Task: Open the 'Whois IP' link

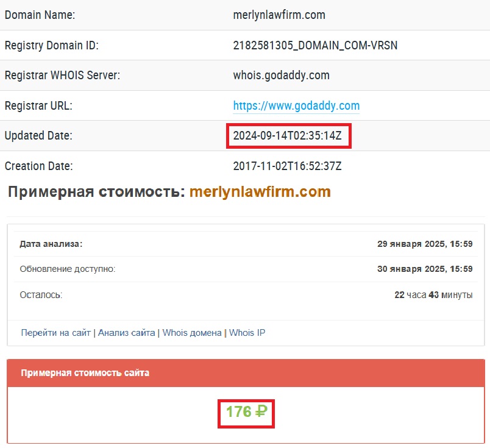Action: click(247, 333)
